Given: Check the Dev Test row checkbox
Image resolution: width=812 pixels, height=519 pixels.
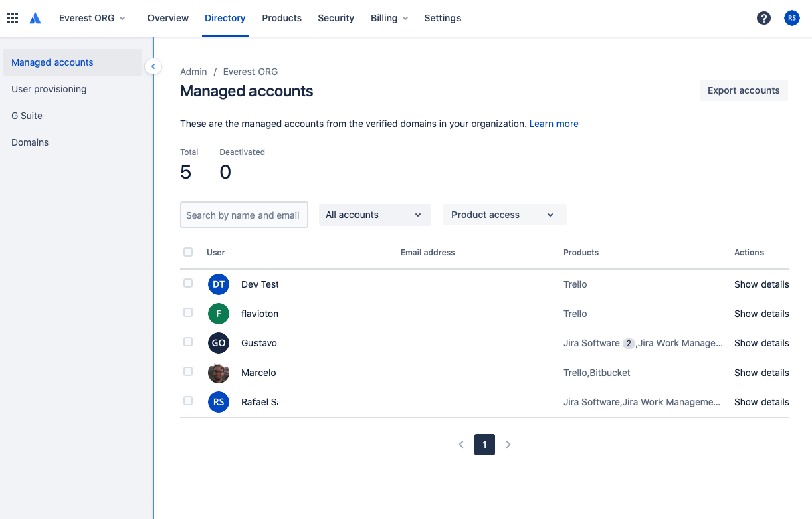Looking at the screenshot, I should (x=188, y=283).
